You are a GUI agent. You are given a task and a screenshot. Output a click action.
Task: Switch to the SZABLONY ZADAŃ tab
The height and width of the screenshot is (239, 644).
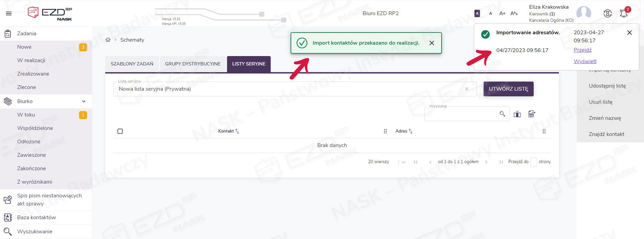coord(132,64)
